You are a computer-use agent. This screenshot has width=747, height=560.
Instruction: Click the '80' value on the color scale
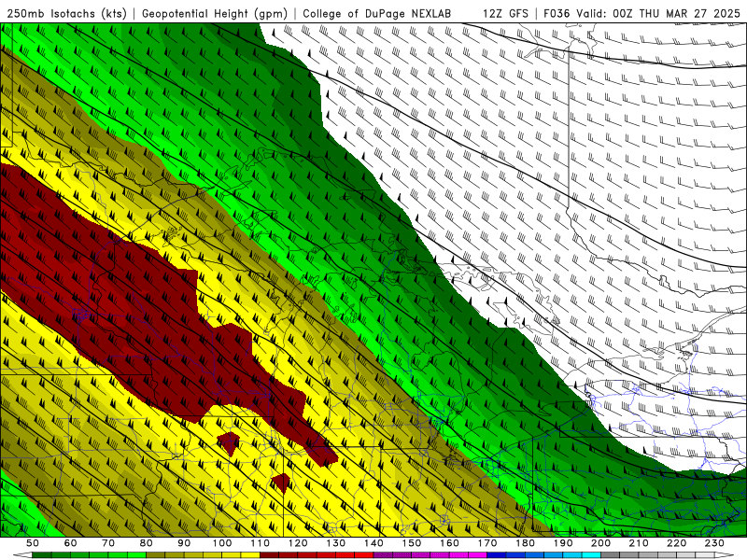pos(147,543)
